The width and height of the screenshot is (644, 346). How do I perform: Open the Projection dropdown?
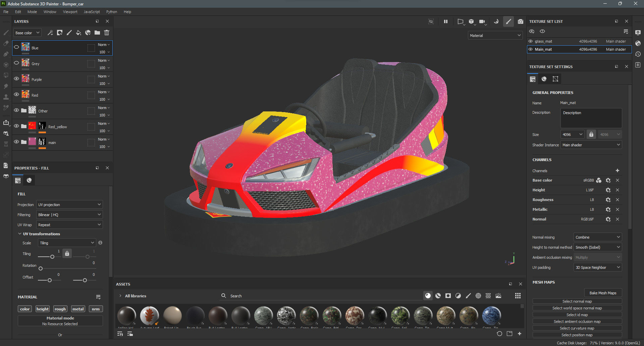click(x=69, y=204)
